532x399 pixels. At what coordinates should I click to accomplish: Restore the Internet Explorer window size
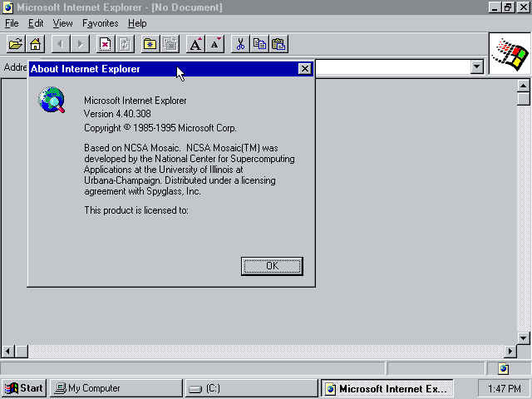(x=508, y=7)
